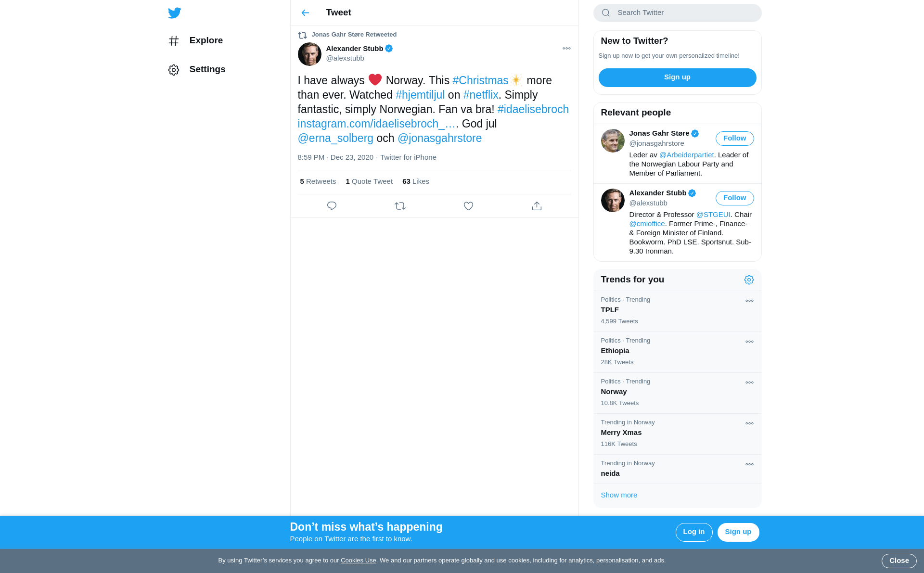Open more options for TPLF trend
This screenshot has height=573, width=924.
point(749,301)
